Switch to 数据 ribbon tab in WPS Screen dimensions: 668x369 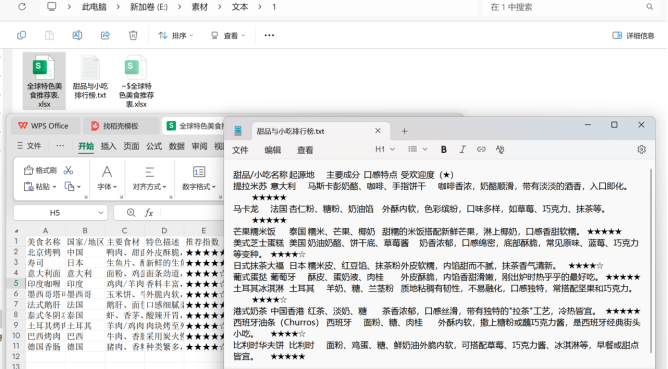[177, 146]
